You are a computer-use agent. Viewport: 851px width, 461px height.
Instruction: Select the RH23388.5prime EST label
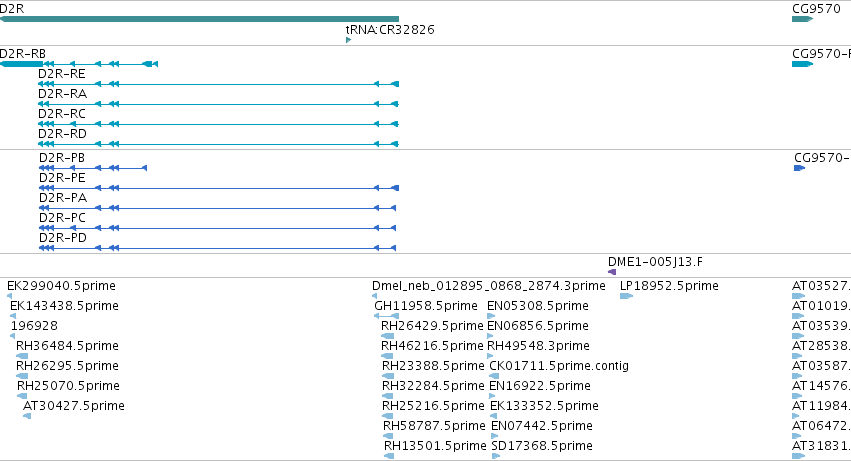click(x=433, y=366)
